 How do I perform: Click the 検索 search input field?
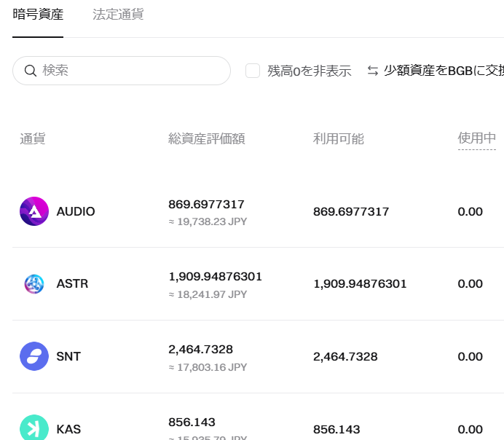click(122, 71)
